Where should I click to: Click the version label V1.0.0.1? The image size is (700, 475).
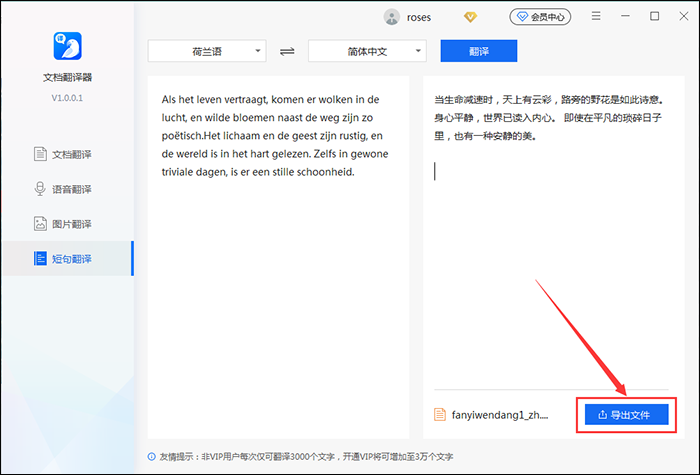coord(67,98)
